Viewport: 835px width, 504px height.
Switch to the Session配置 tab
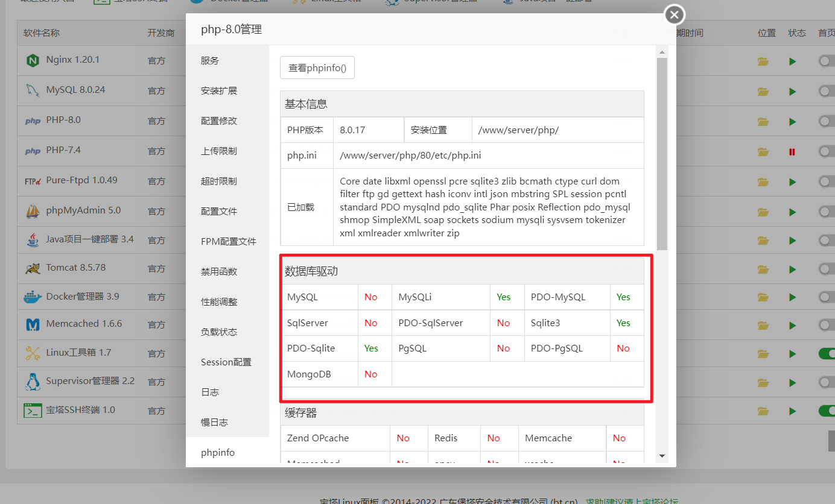pyautogui.click(x=227, y=362)
